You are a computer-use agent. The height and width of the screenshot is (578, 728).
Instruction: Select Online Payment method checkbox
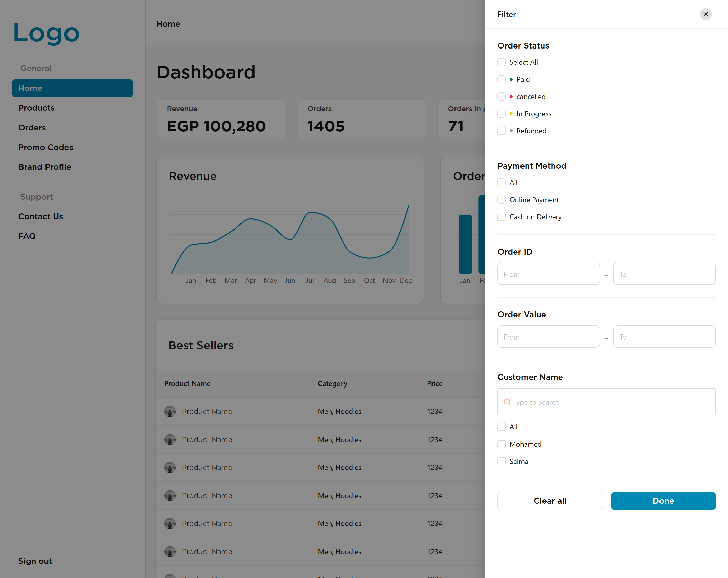click(502, 199)
